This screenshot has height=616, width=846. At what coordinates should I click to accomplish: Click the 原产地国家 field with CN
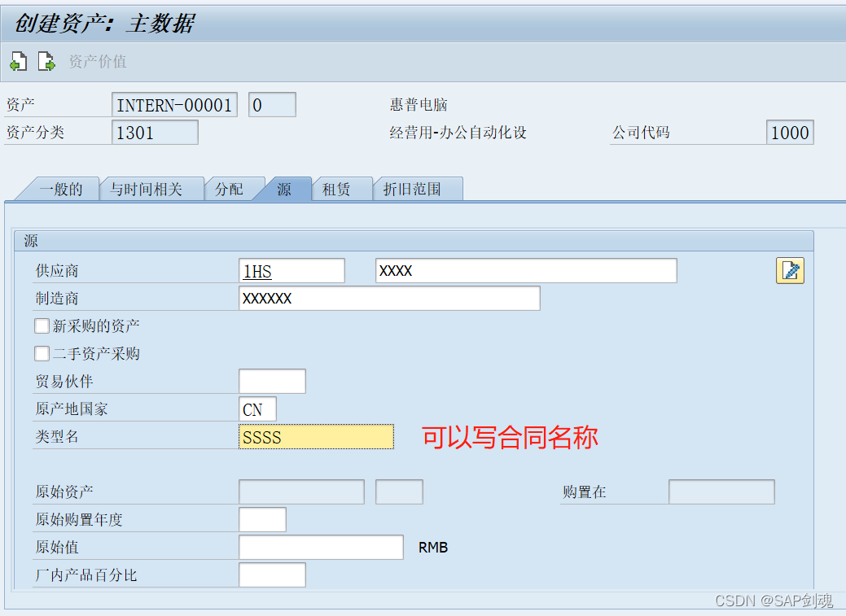tap(257, 409)
